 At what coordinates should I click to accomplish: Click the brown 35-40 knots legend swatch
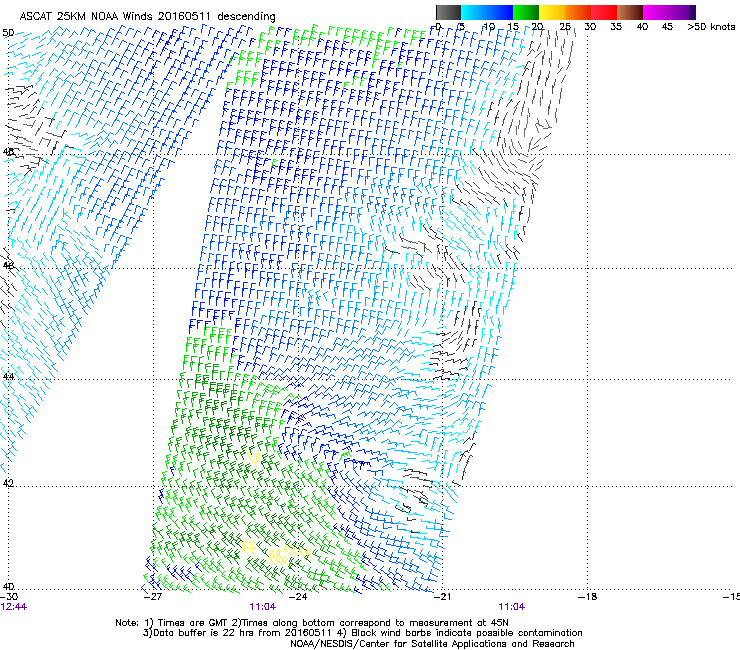pyautogui.click(x=630, y=12)
